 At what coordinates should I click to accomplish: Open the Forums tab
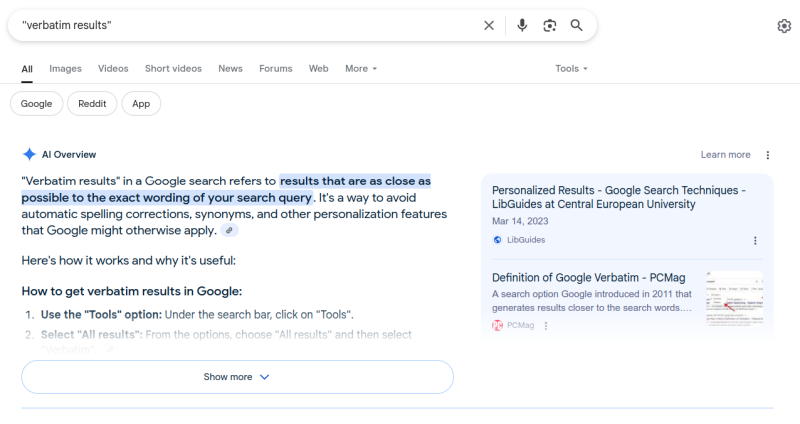tap(276, 68)
